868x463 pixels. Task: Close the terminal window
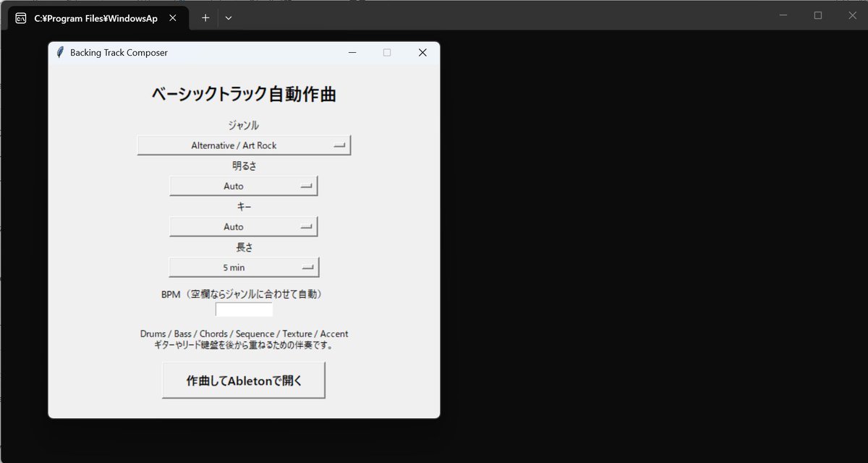tap(851, 15)
